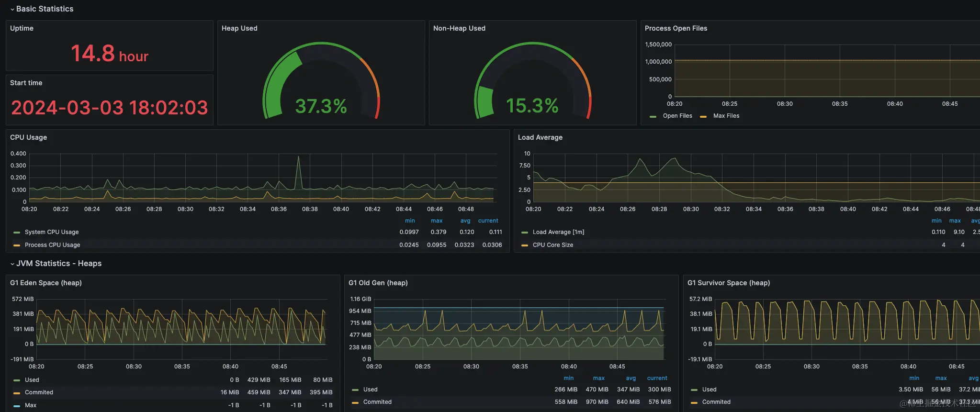Sort G1 Old Gen legend by min column
The height and width of the screenshot is (412, 980).
click(x=569, y=378)
